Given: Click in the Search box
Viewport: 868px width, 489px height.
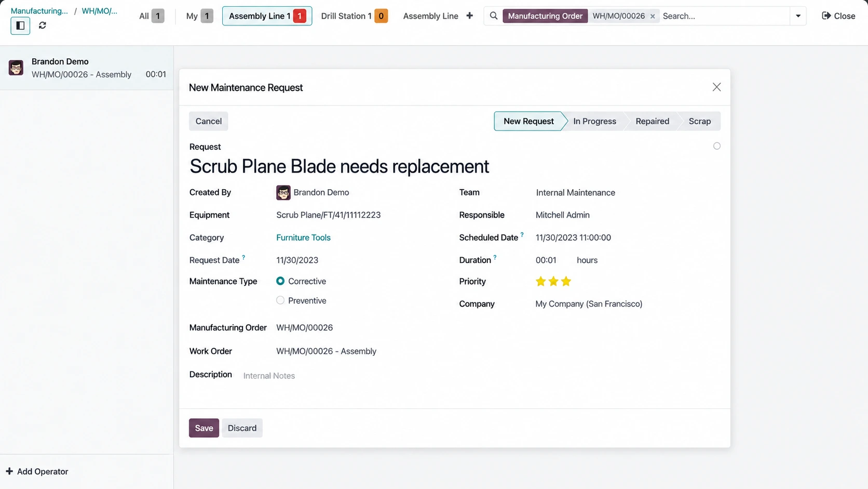Looking at the screenshot, I should coord(725,16).
